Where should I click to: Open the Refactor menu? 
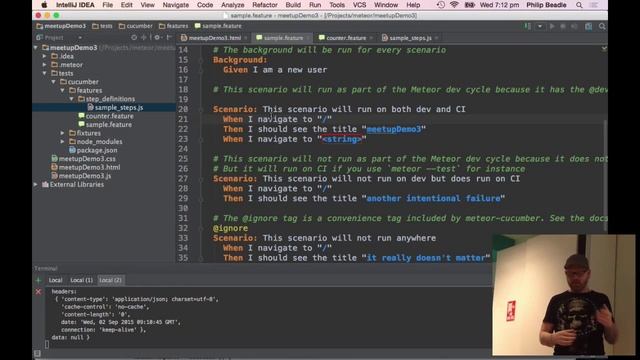point(264,5)
